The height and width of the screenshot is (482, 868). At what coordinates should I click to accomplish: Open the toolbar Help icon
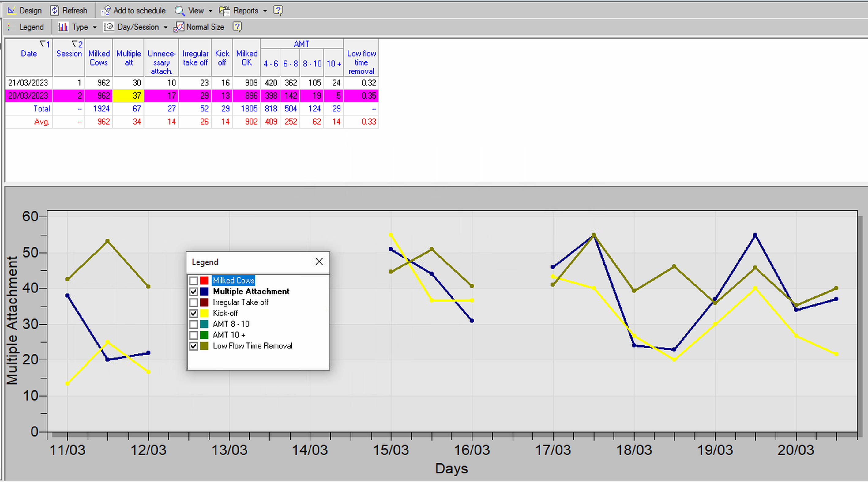tap(278, 10)
